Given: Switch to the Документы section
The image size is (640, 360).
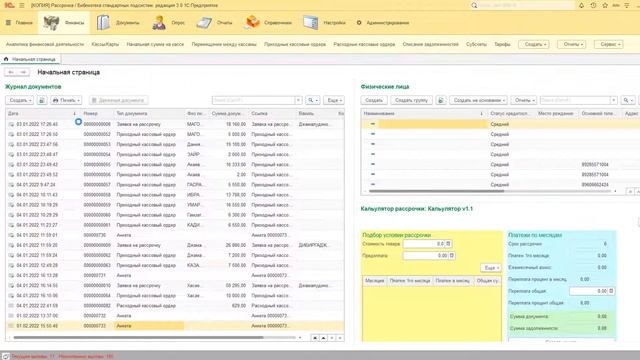Looking at the screenshot, I should click(x=118, y=23).
